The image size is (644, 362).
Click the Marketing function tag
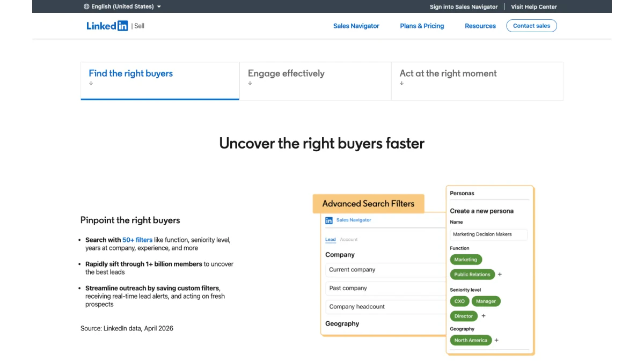(465, 260)
